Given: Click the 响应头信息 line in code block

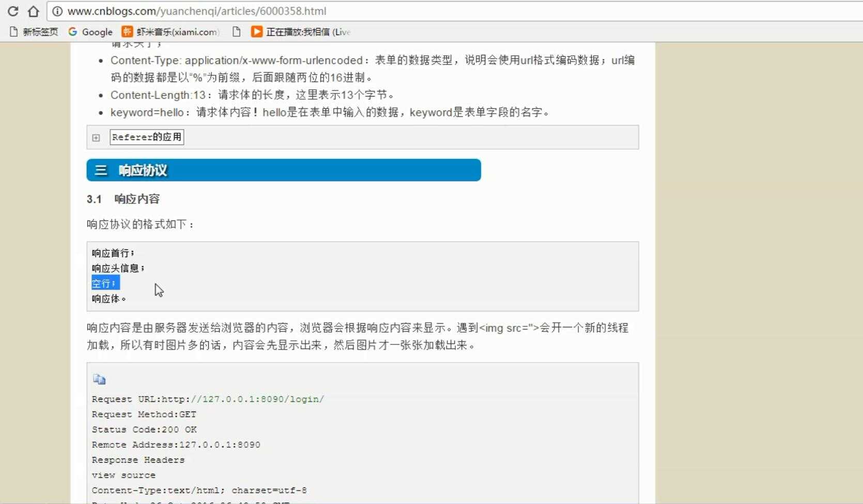Looking at the screenshot, I should (x=118, y=268).
